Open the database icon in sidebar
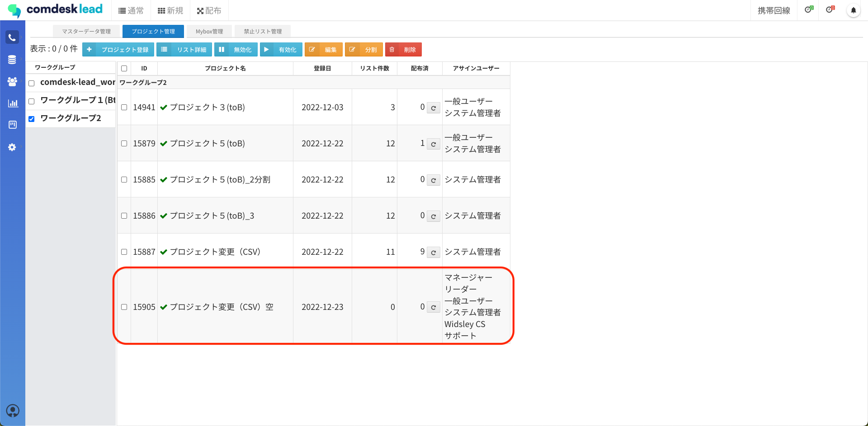Image resolution: width=868 pixels, height=426 pixels. tap(12, 60)
